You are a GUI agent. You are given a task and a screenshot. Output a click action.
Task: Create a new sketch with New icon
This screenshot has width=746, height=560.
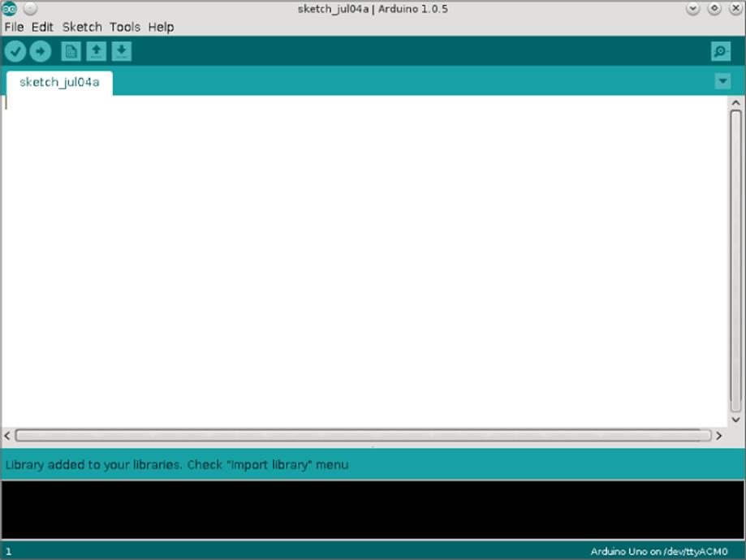[x=71, y=52]
